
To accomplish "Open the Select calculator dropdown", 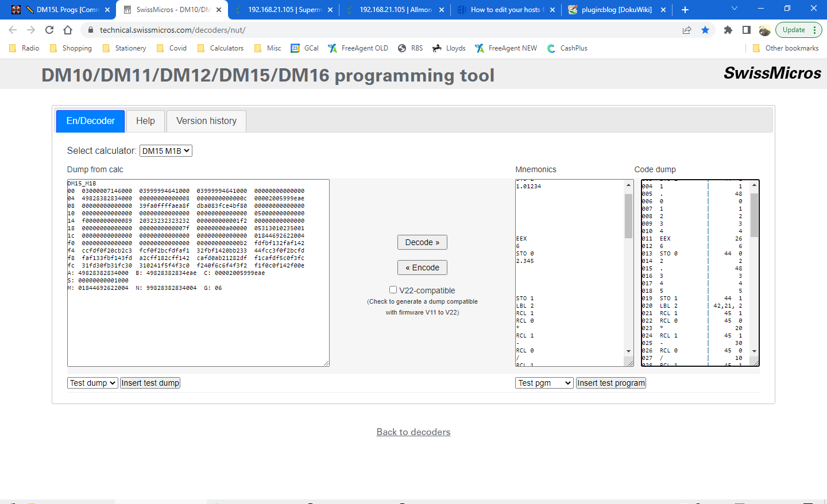I will coord(165,150).
